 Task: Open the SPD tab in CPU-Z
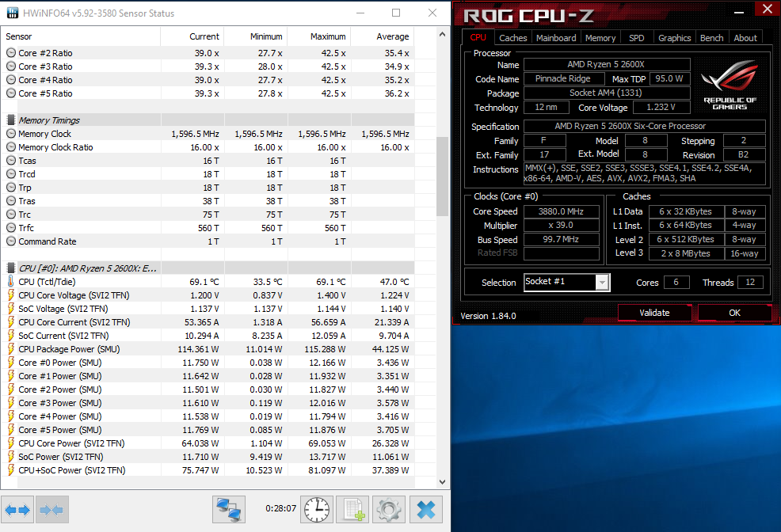[637, 38]
